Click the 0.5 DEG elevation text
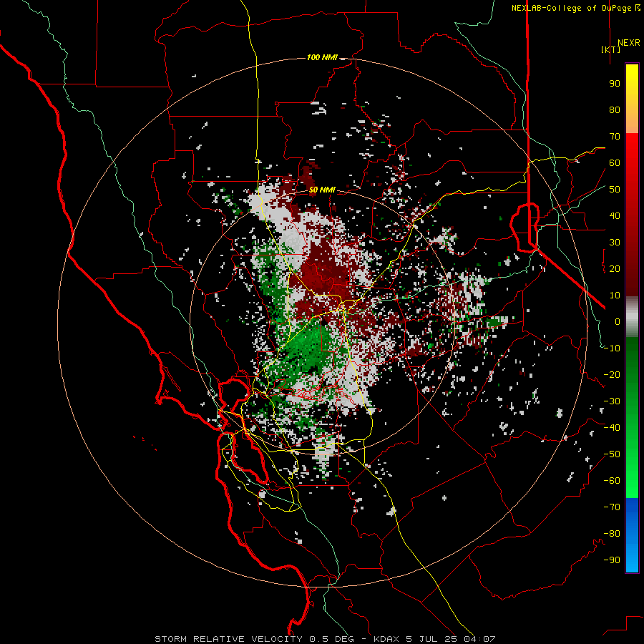The height and width of the screenshot is (644, 644). tap(331, 639)
